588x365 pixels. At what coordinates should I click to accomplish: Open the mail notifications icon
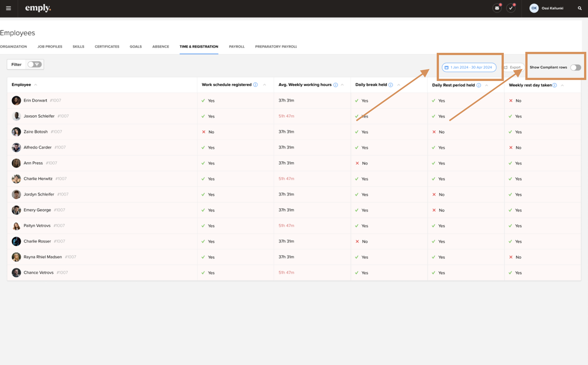click(497, 8)
